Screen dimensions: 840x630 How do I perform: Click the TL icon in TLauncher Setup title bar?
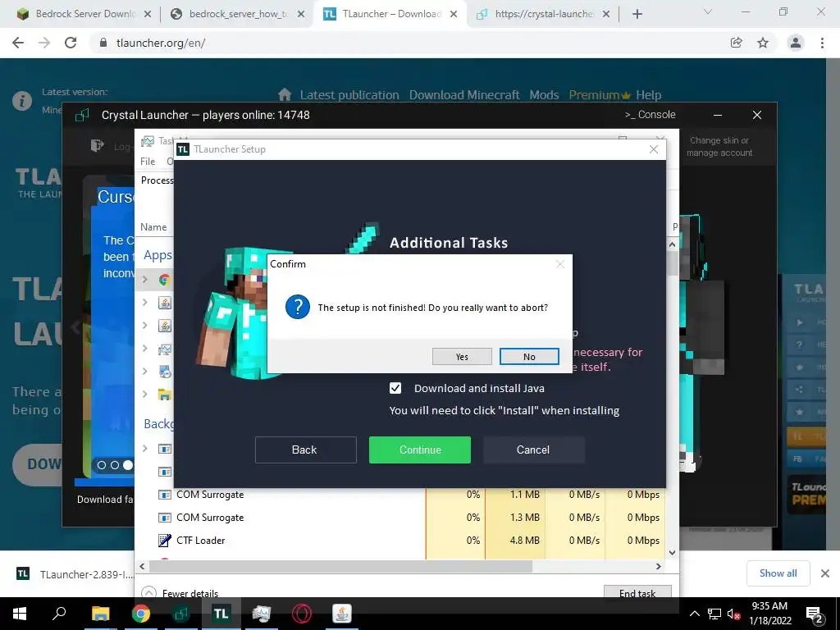click(183, 149)
